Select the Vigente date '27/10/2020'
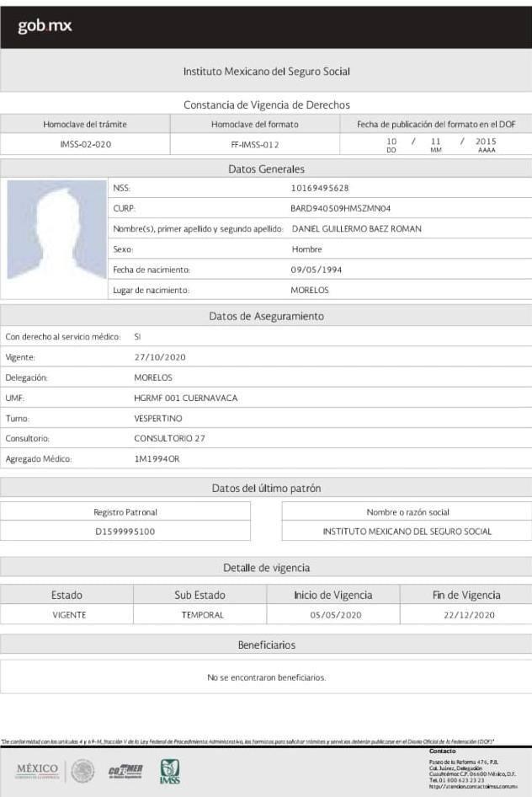The width and height of the screenshot is (532, 797). click(x=160, y=357)
